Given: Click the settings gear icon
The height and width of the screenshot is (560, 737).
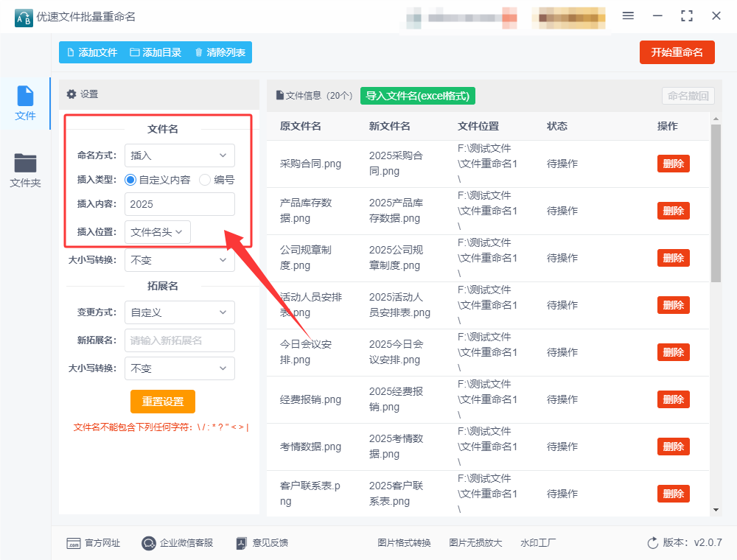Looking at the screenshot, I should click(x=71, y=94).
